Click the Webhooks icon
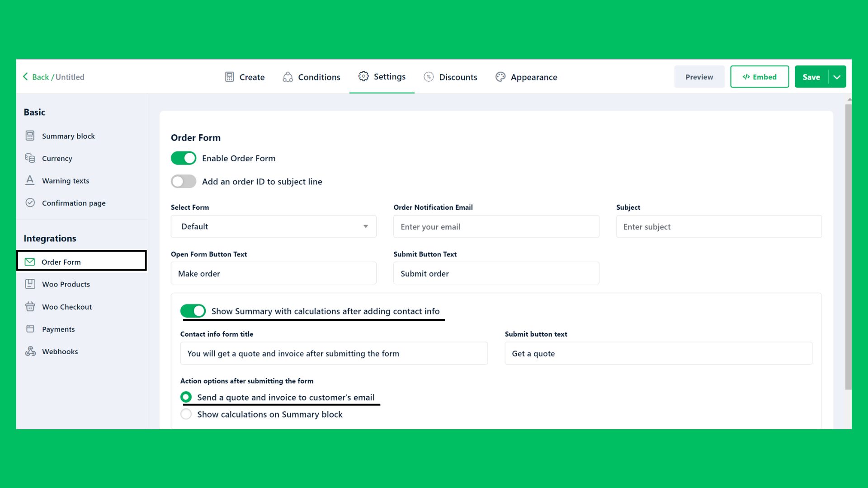The height and width of the screenshot is (488, 868). point(30,351)
